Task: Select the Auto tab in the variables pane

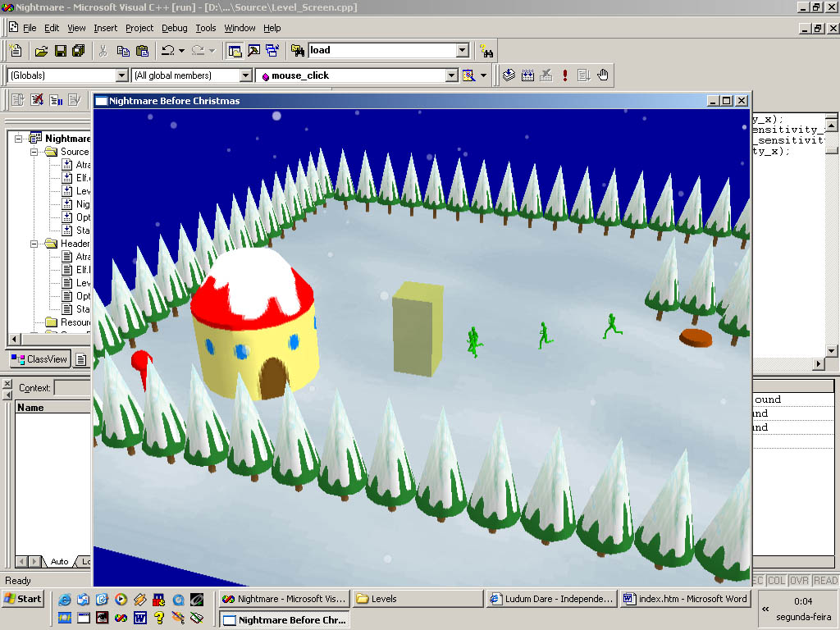Action: click(59, 562)
